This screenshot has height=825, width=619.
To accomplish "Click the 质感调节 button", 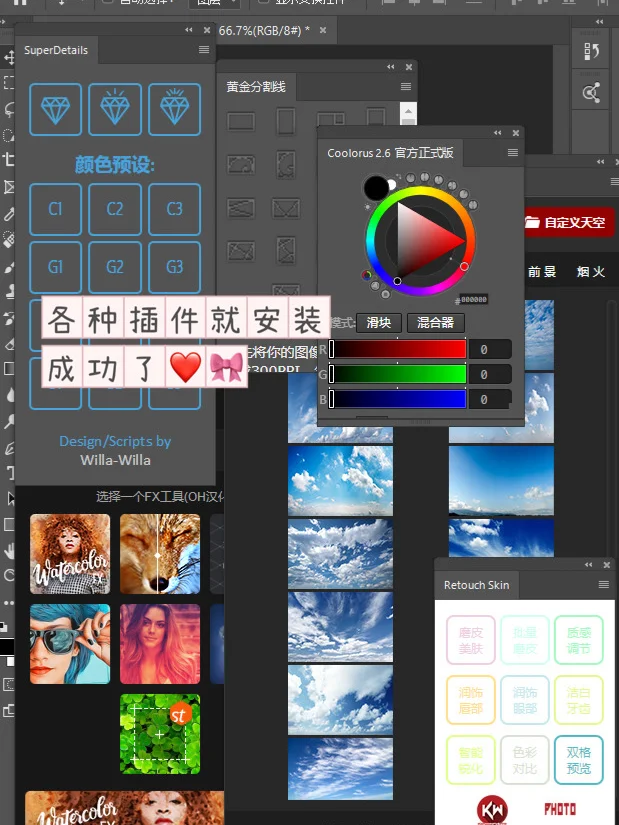I will click(x=578, y=640).
